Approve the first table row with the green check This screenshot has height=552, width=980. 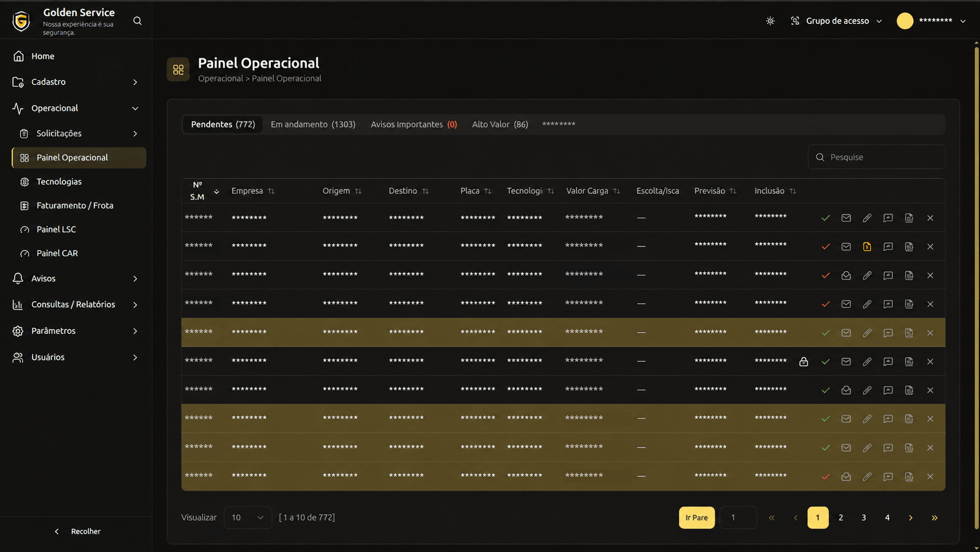tap(825, 218)
